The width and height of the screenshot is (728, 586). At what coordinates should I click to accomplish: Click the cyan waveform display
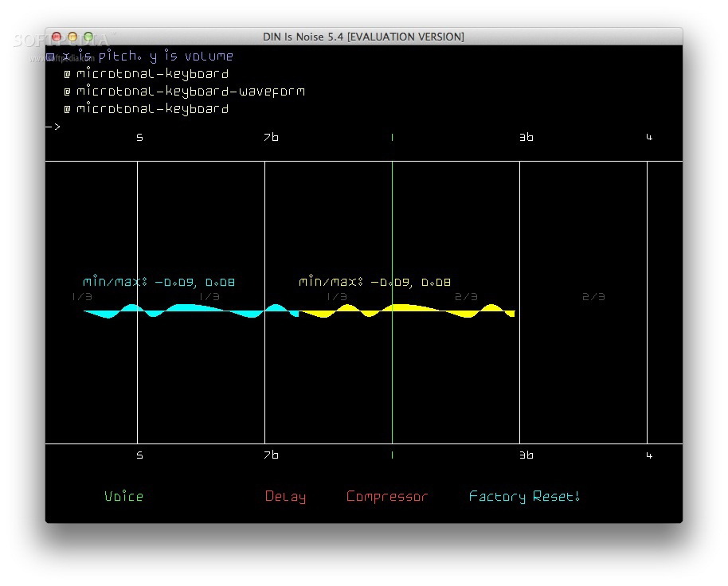191,311
